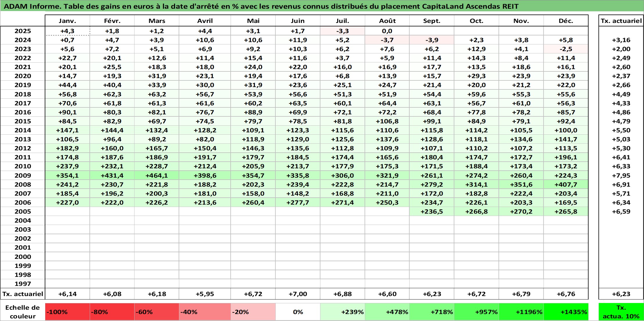Select the bottom-right overall actuarial rate +6,23
This screenshot has height=321, width=644.
pyautogui.click(x=621, y=294)
